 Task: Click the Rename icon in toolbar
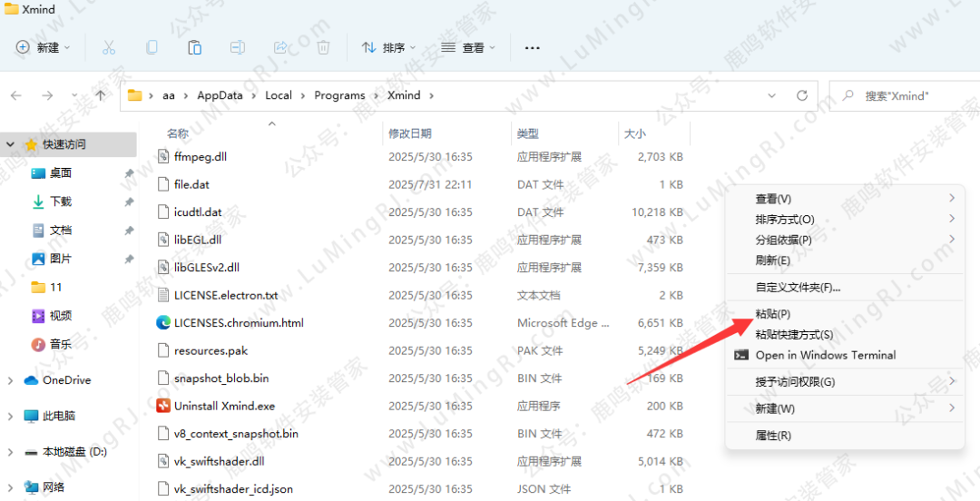point(237,47)
